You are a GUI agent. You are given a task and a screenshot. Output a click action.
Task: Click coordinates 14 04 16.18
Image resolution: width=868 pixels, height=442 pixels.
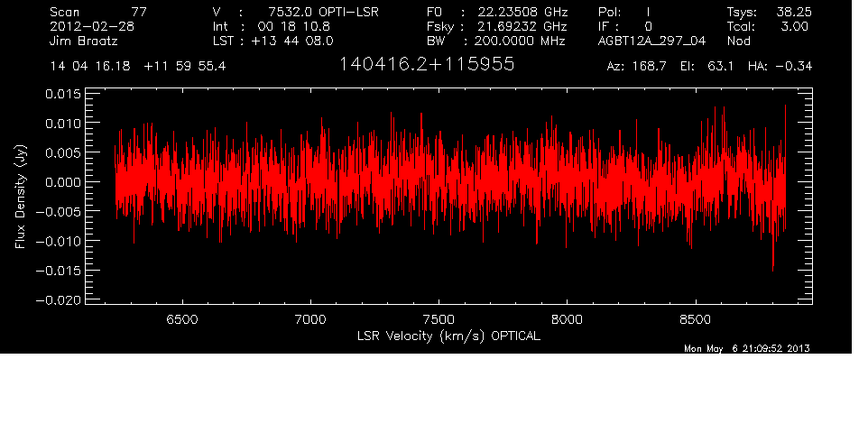(90, 67)
